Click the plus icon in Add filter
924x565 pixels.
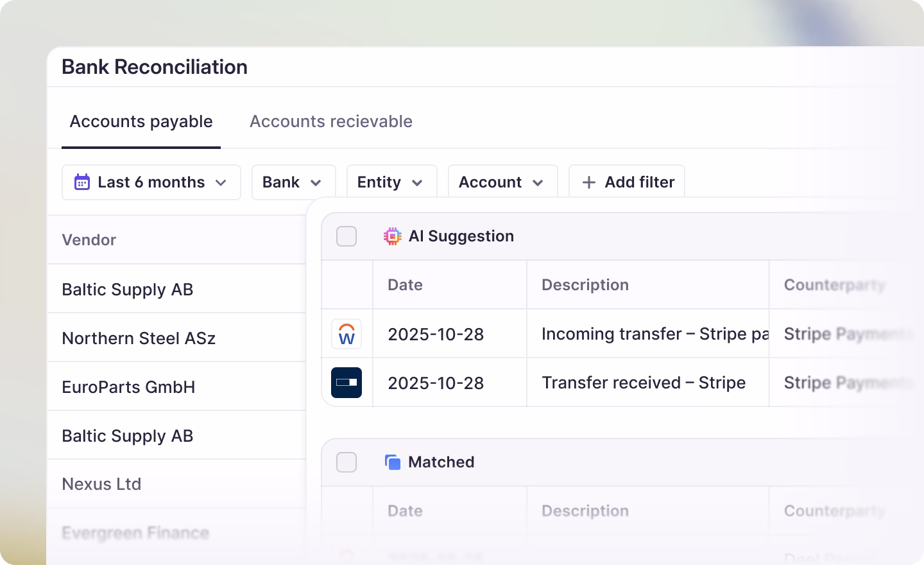(x=589, y=182)
